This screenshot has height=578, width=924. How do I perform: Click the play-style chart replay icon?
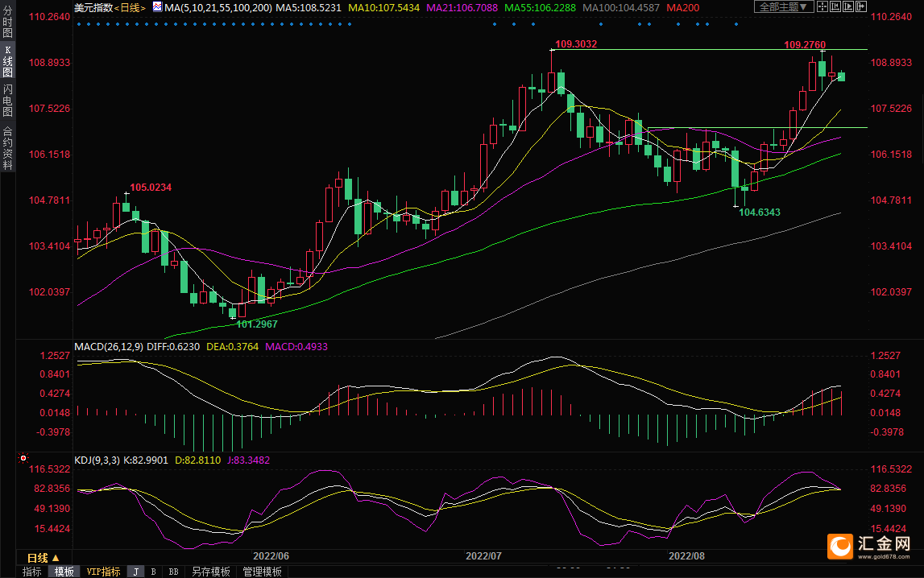[x=848, y=6]
